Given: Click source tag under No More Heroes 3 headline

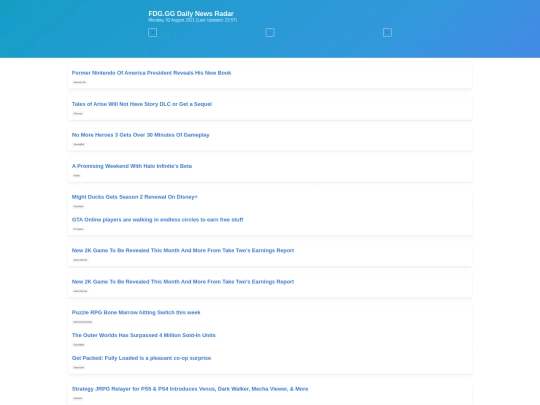Looking at the screenshot, I should pyautogui.click(x=79, y=144).
